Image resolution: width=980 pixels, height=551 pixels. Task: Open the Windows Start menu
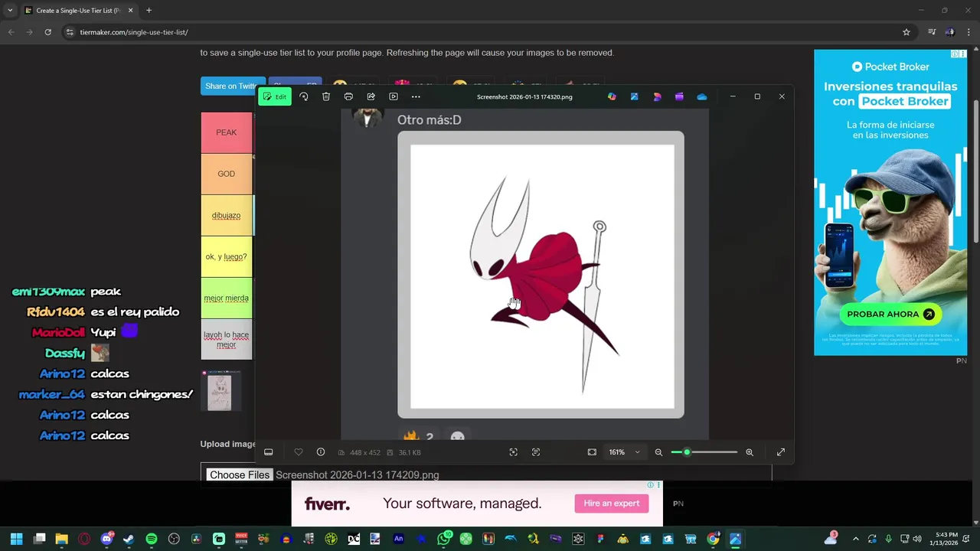pos(17,540)
